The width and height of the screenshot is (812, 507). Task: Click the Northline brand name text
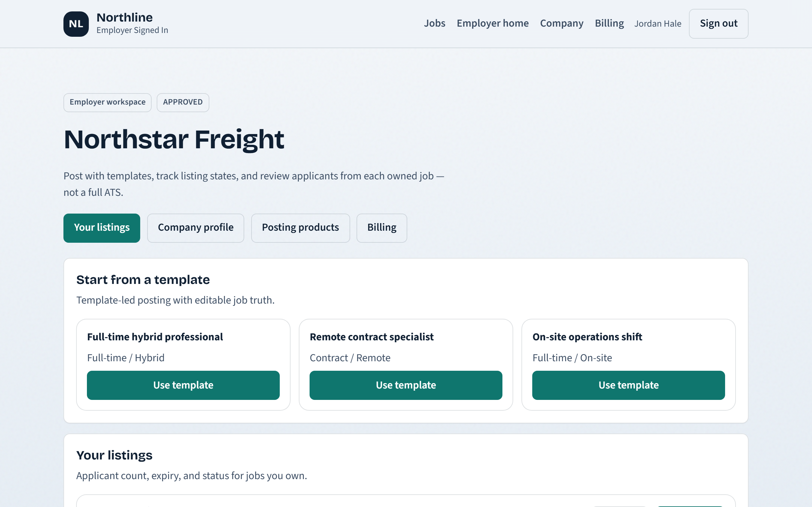click(124, 17)
